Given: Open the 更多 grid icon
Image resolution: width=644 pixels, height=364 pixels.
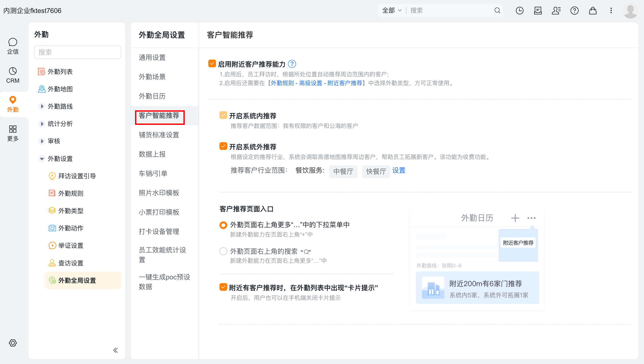Looking at the screenshot, I should (x=13, y=133).
